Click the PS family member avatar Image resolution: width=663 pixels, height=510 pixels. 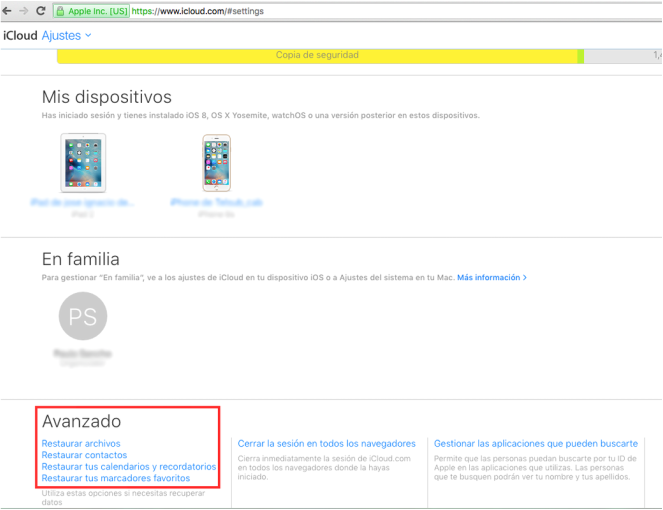coord(83,316)
